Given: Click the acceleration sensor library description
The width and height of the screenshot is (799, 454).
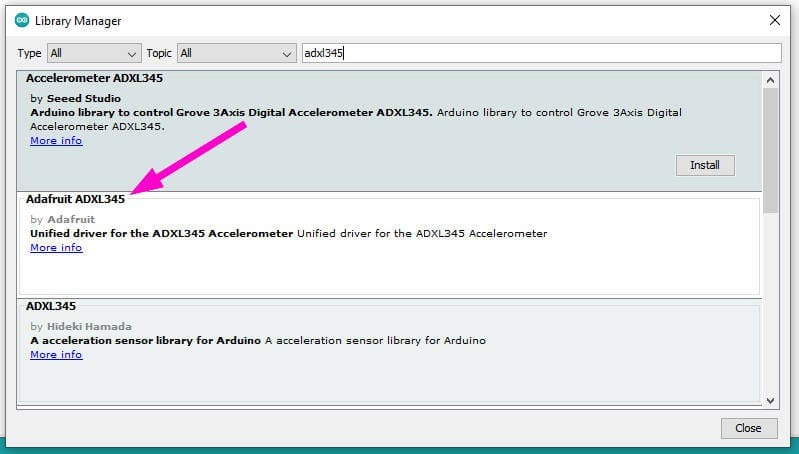Looking at the screenshot, I should tap(258, 340).
